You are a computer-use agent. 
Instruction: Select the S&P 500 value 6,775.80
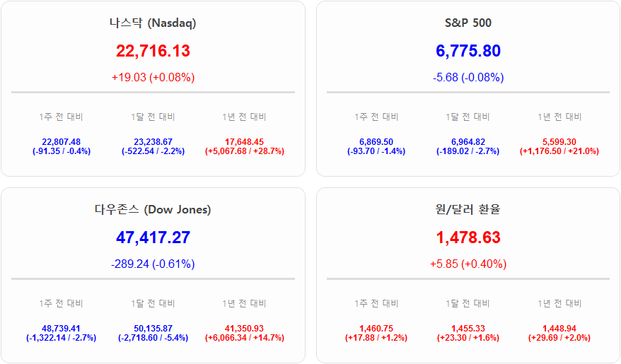point(468,51)
